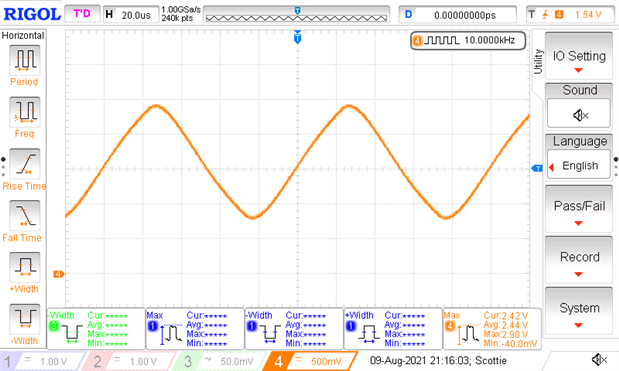The height and width of the screenshot is (371, 619).
Task: Click the trigger rising edge icon
Action: tap(546, 15)
